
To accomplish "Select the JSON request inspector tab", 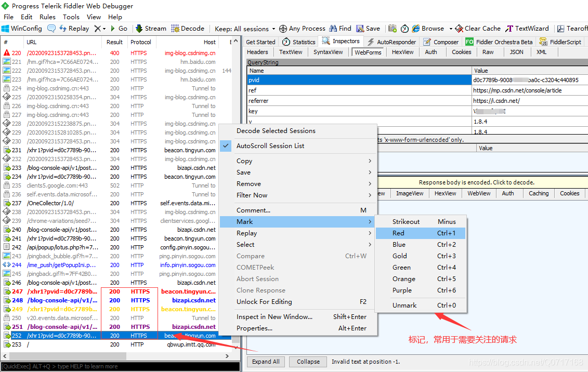I will tap(516, 52).
